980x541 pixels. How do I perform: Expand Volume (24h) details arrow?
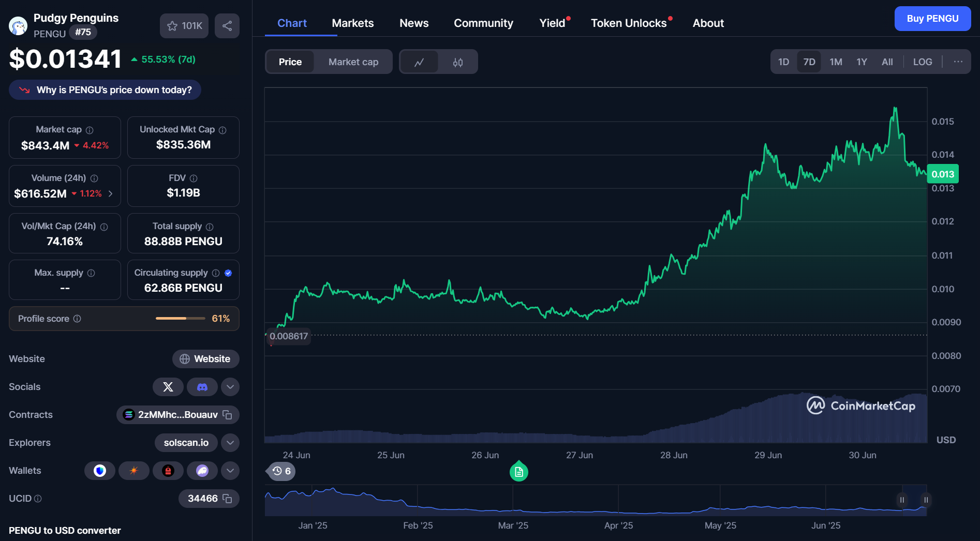[110, 194]
